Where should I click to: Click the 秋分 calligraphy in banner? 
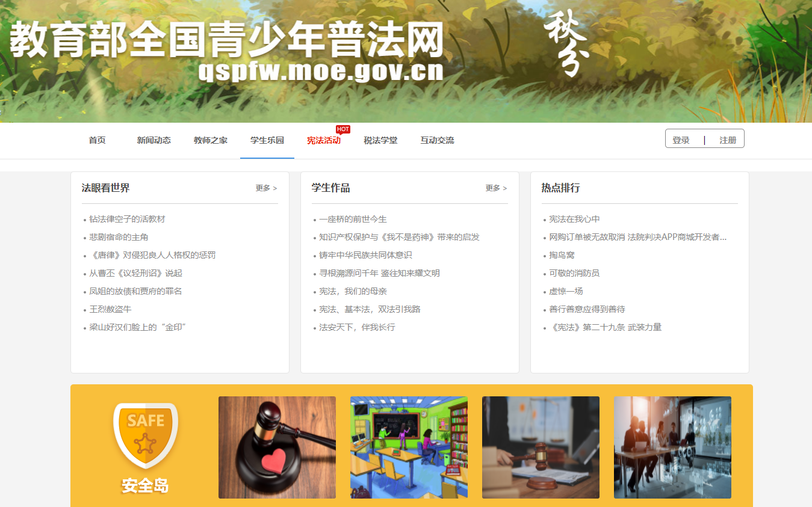click(x=565, y=45)
